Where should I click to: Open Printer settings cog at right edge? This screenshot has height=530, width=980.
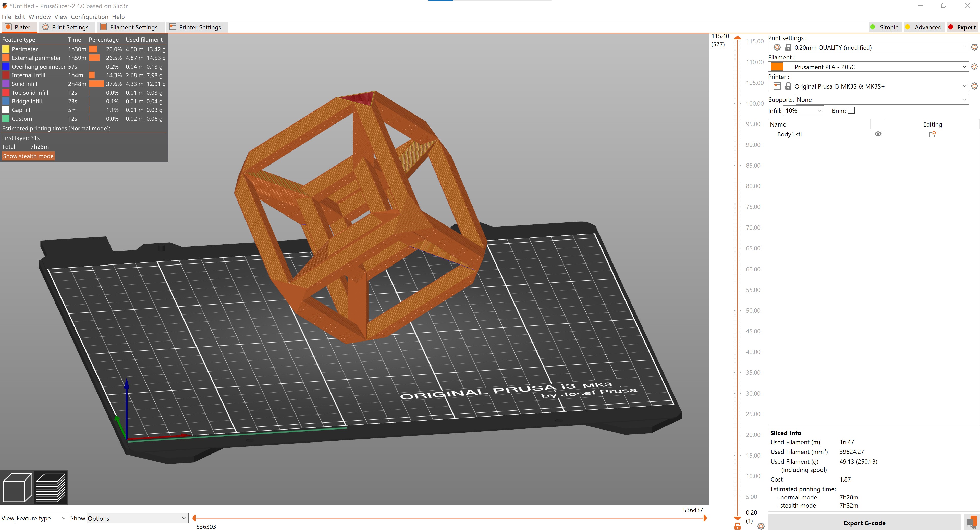click(974, 86)
